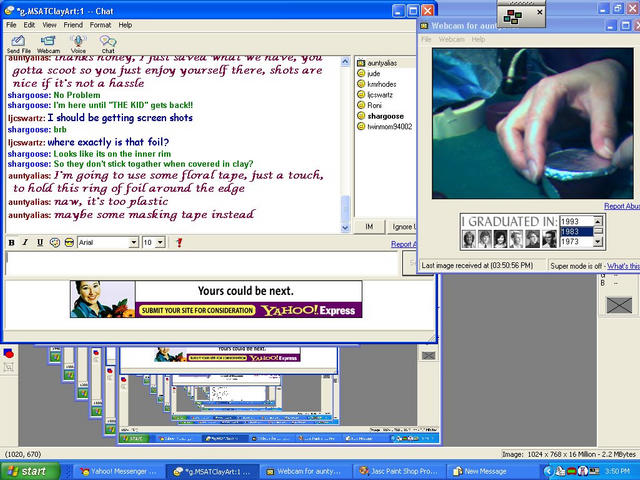
Task: Switch to Webcam for aunty taskbar item
Action: [x=304, y=471]
